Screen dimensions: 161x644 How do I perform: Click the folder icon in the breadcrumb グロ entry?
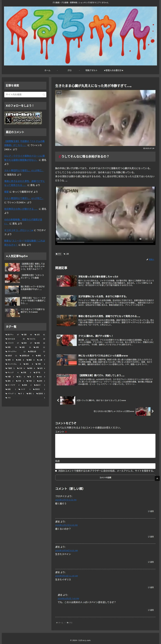(68, 622)
